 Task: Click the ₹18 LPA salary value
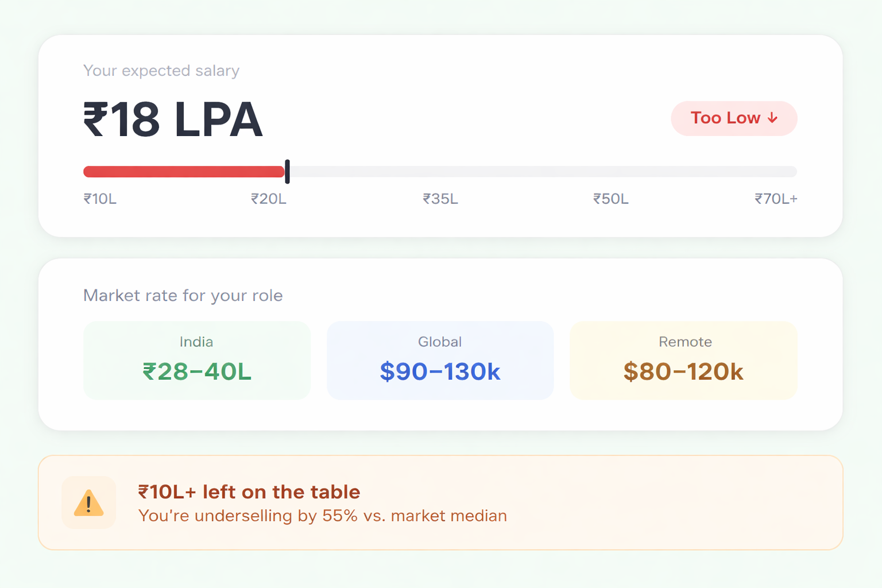coord(172,119)
